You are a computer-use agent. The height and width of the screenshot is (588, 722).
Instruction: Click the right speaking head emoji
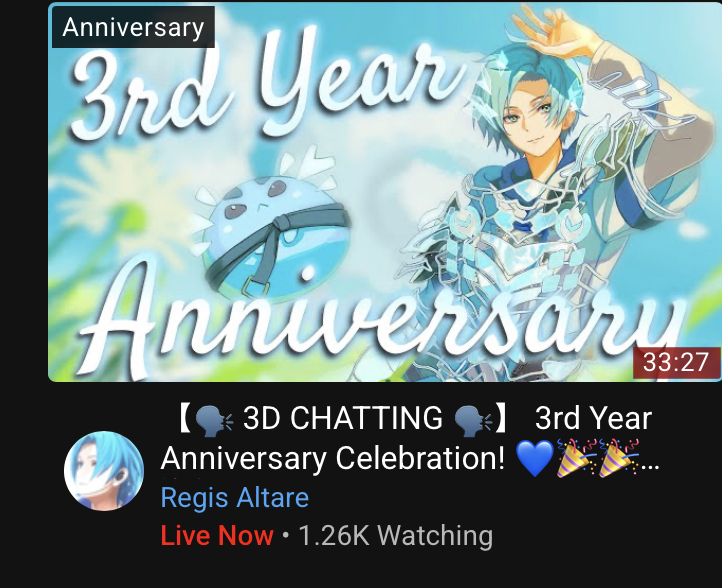coord(473,420)
